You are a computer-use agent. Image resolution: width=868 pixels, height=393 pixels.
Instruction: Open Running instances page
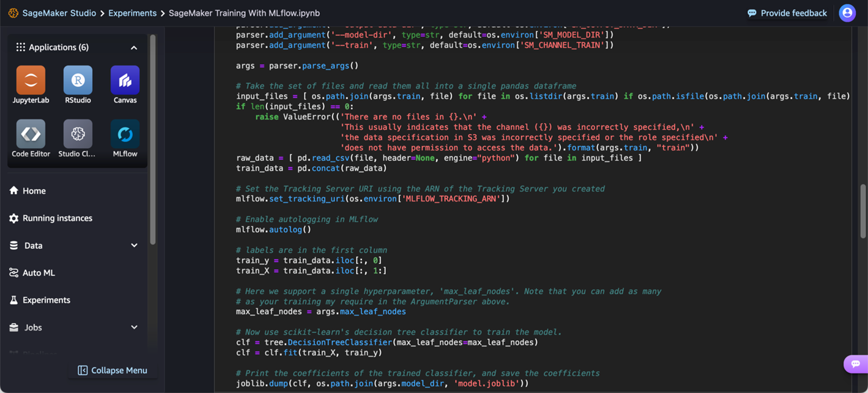(58, 218)
